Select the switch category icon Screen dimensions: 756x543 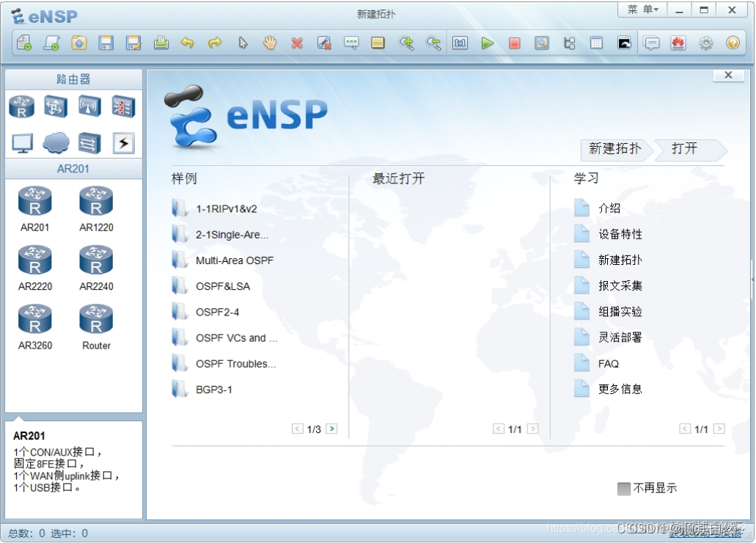[x=55, y=106]
